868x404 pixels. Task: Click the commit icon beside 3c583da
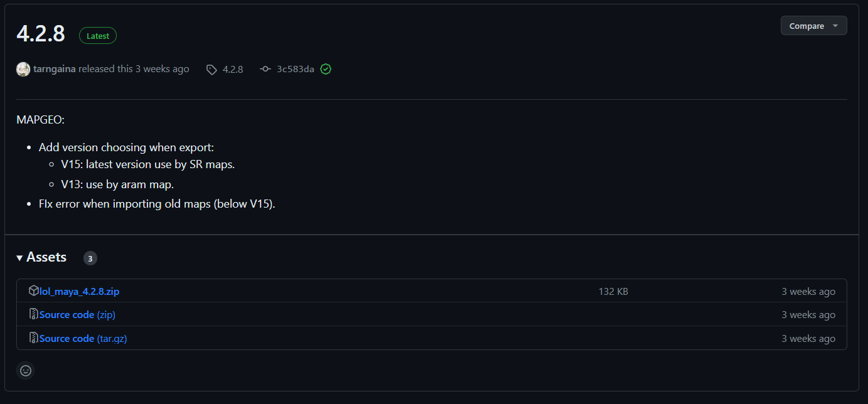[265, 69]
